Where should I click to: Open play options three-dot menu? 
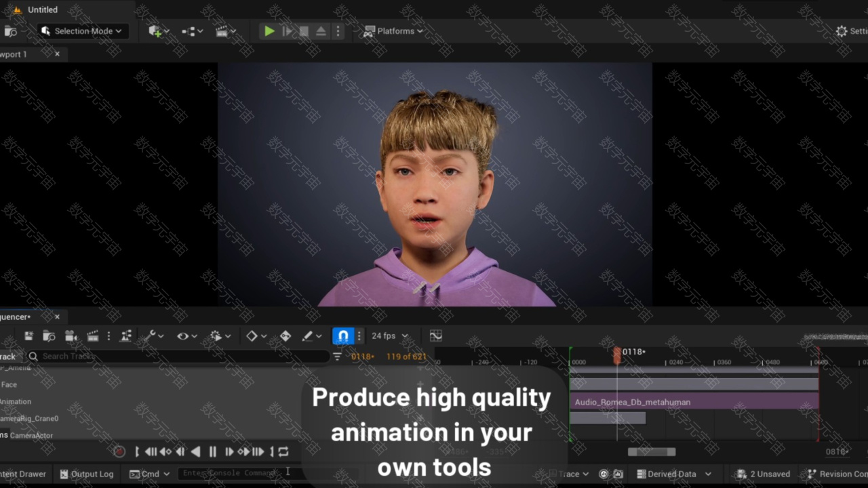point(338,31)
